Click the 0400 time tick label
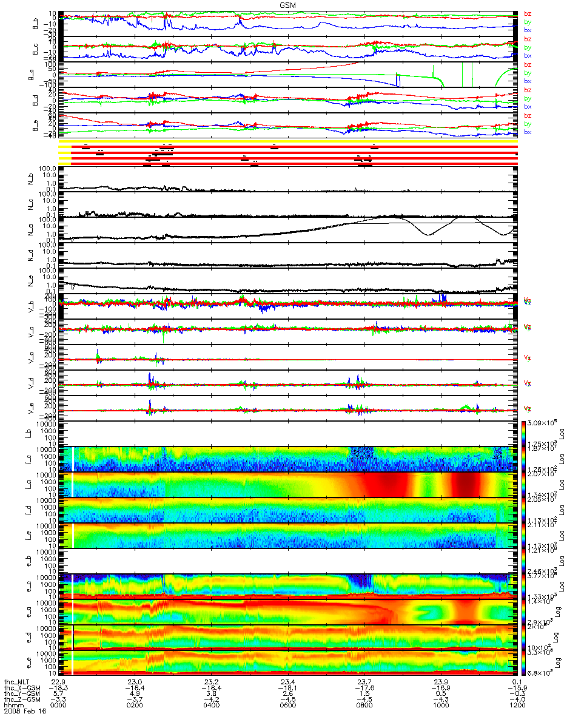The height and width of the screenshot is (728, 564). pyautogui.click(x=211, y=705)
